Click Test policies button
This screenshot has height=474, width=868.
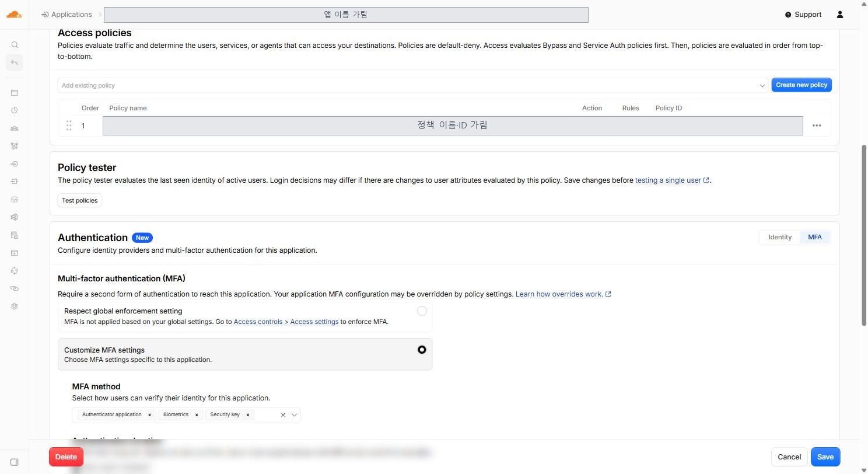click(80, 200)
